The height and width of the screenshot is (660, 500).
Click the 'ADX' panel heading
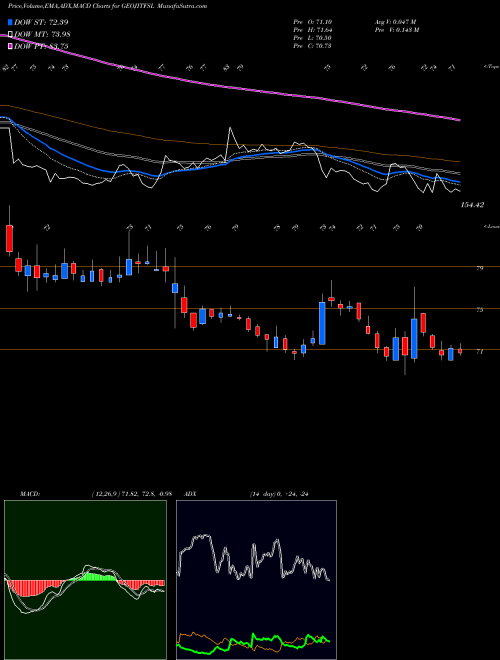190,494
